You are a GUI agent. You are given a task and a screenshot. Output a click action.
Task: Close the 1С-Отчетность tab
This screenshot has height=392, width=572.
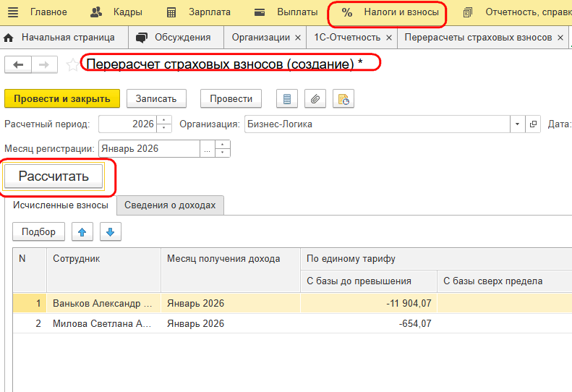point(389,38)
